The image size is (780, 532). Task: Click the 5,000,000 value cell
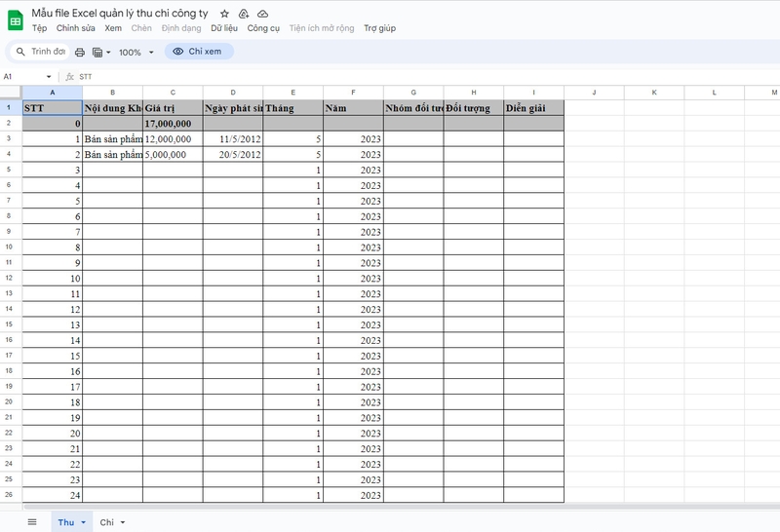(x=173, y=155)
